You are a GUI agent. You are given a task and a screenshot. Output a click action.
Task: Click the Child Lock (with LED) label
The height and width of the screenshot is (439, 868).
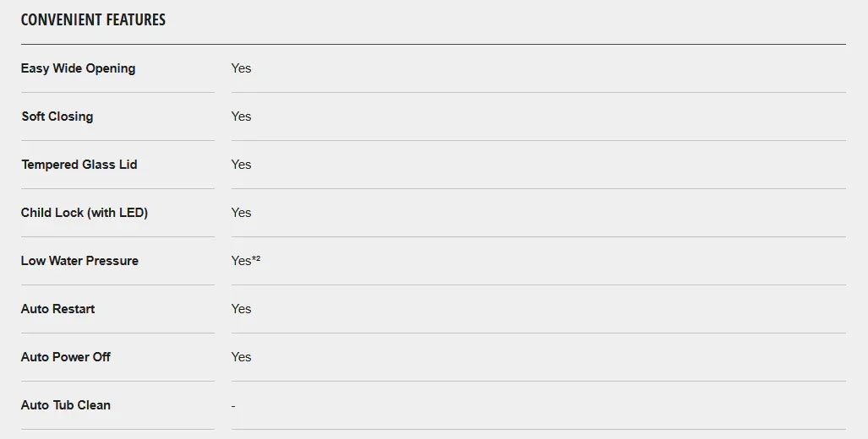tap(85, 213)
